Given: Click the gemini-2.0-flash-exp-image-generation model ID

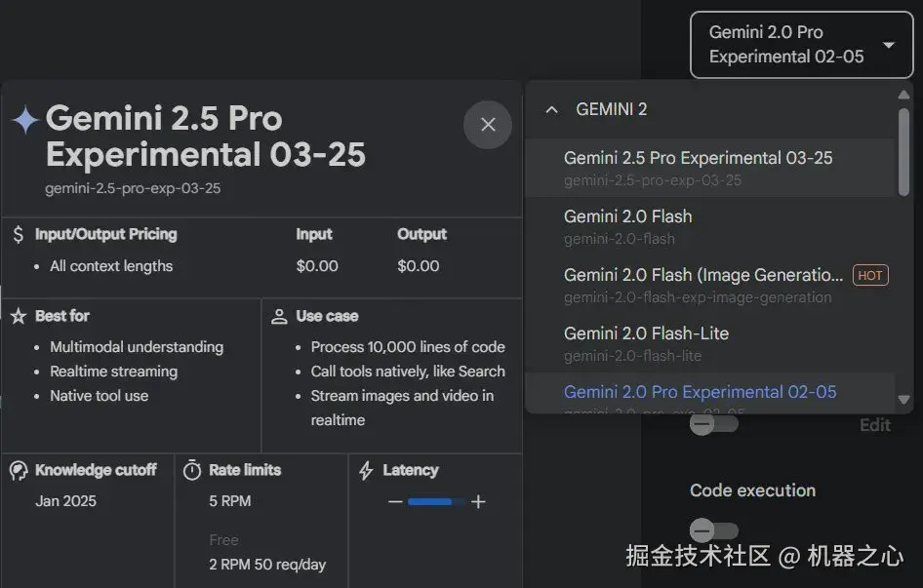Looking at the screenshot, I should tap(698, 297).
